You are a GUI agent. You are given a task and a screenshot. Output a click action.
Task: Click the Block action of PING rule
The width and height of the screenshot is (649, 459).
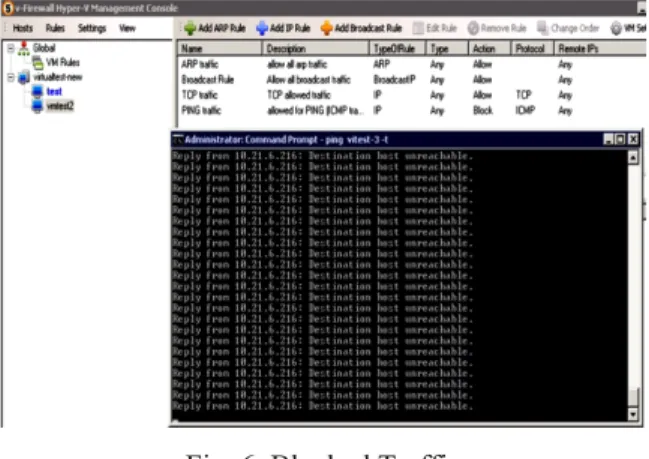tap(483, 111)
